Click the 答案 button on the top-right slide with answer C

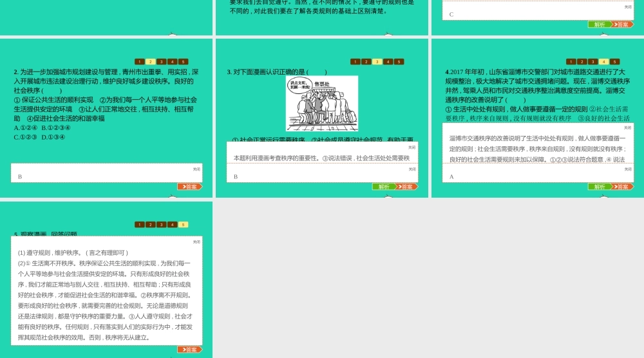coord(622,24)
